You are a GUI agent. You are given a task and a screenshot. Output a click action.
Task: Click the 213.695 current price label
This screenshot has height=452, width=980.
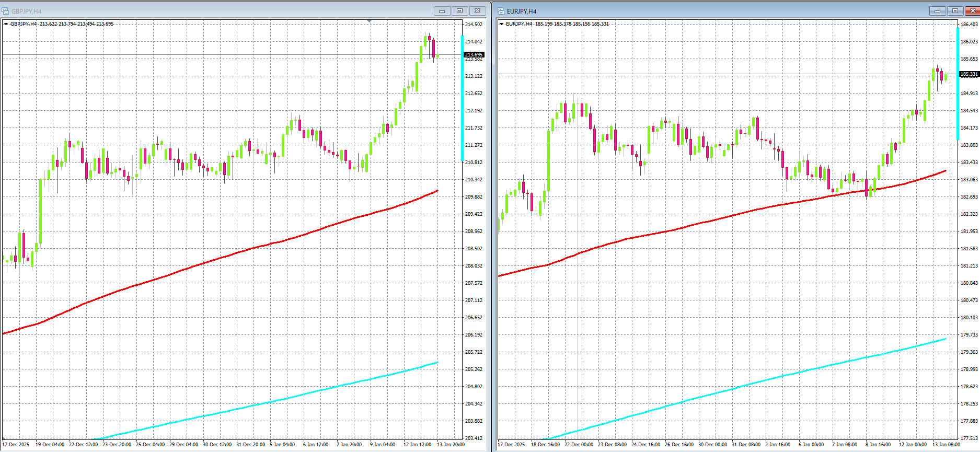(474, 55)
